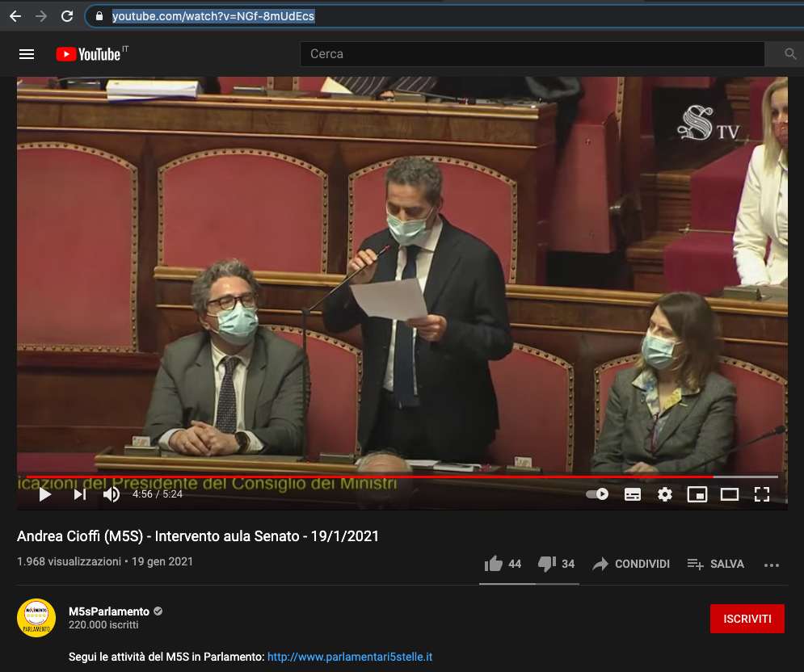Click the video title Andrea Cioffi text
Screen dimensions: 804x672
pyautogui.click(x=198, y=536)
